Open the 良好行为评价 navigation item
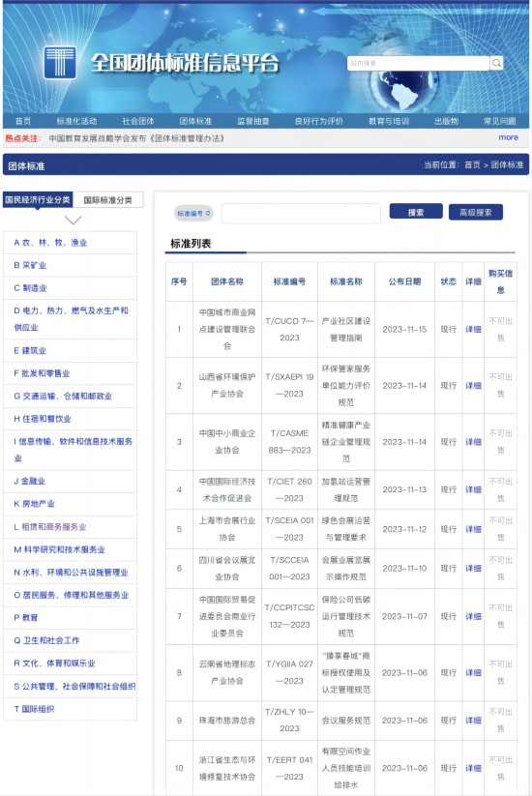 pos(319,121)
